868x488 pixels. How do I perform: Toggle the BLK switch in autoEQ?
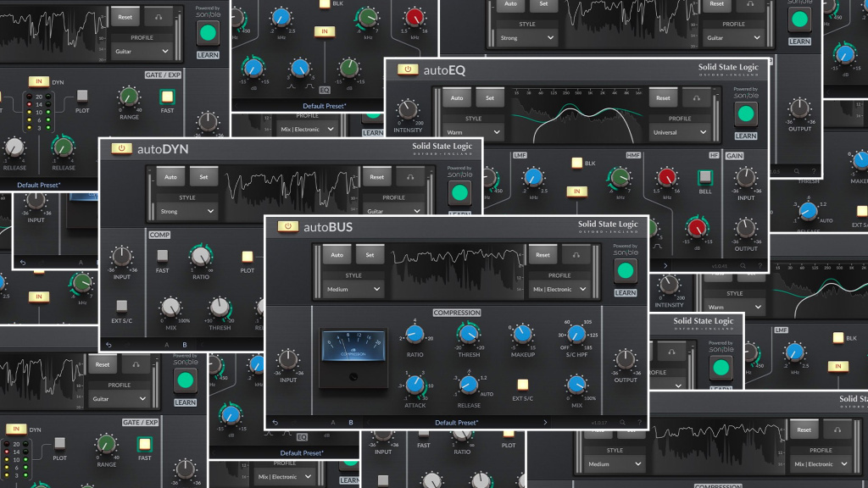pyautogui.click(x=576, y=163)
